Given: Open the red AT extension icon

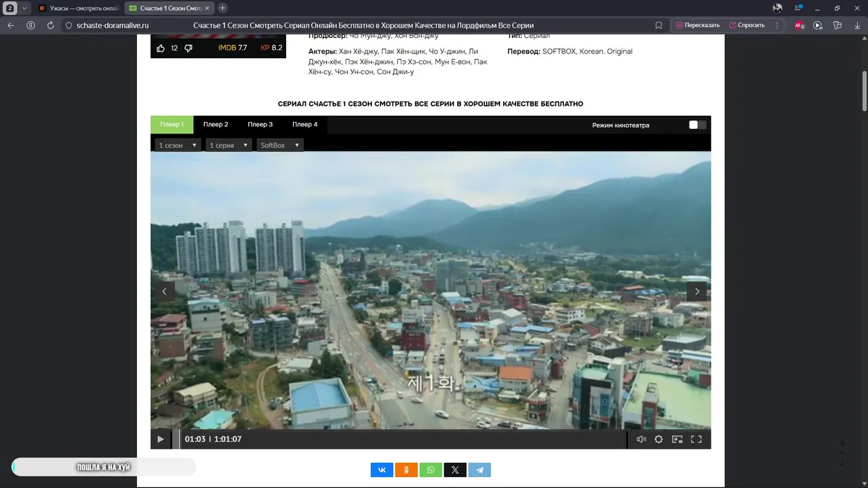Looking at the screenshot, I should (x=799, y=25).
